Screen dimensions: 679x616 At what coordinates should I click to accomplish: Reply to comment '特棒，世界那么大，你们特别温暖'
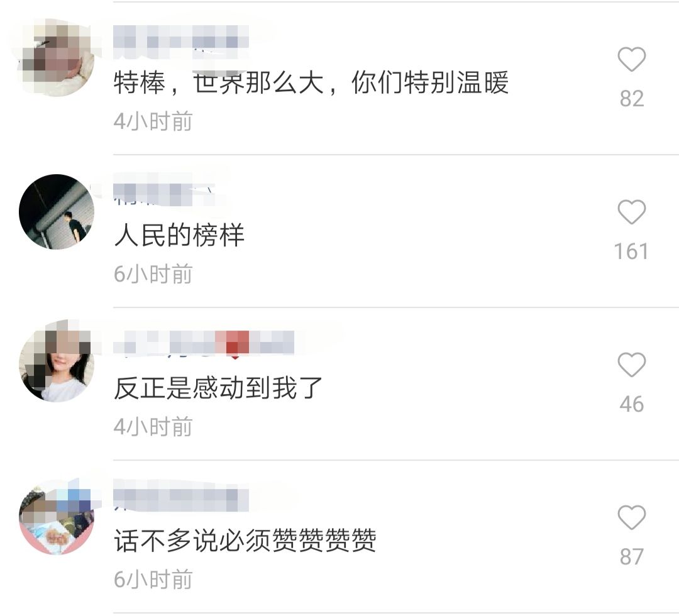311,82
